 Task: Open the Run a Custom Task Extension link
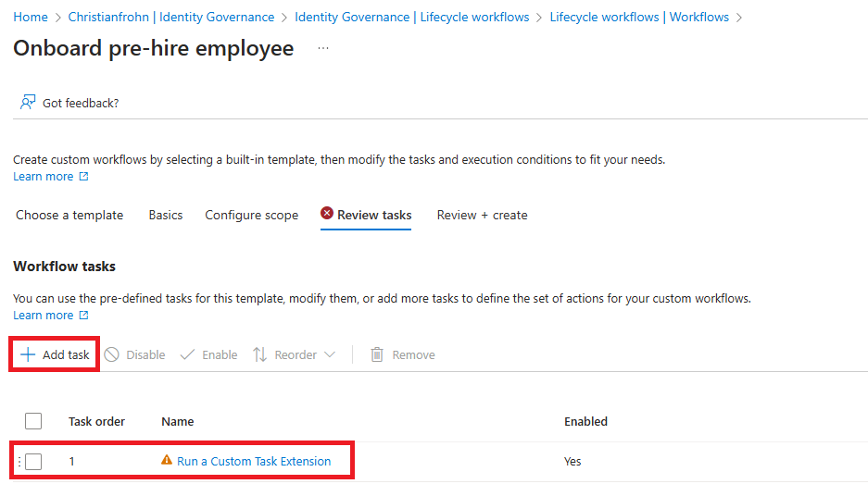click(x=254, y=461)
